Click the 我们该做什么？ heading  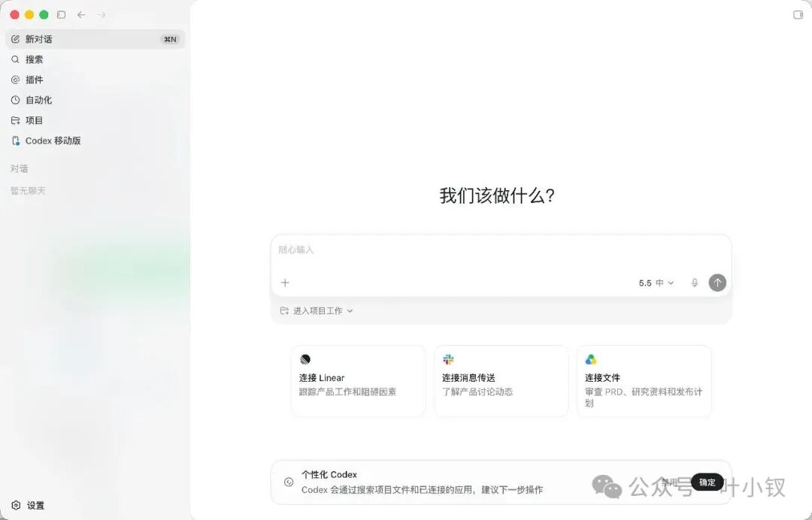[x=497, y=195]
